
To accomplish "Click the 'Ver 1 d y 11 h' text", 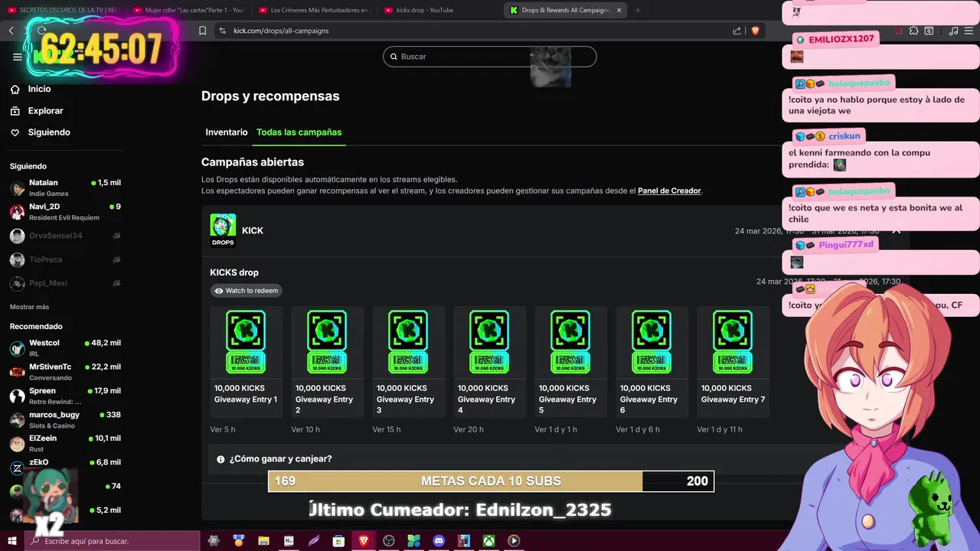I will 720,429.
